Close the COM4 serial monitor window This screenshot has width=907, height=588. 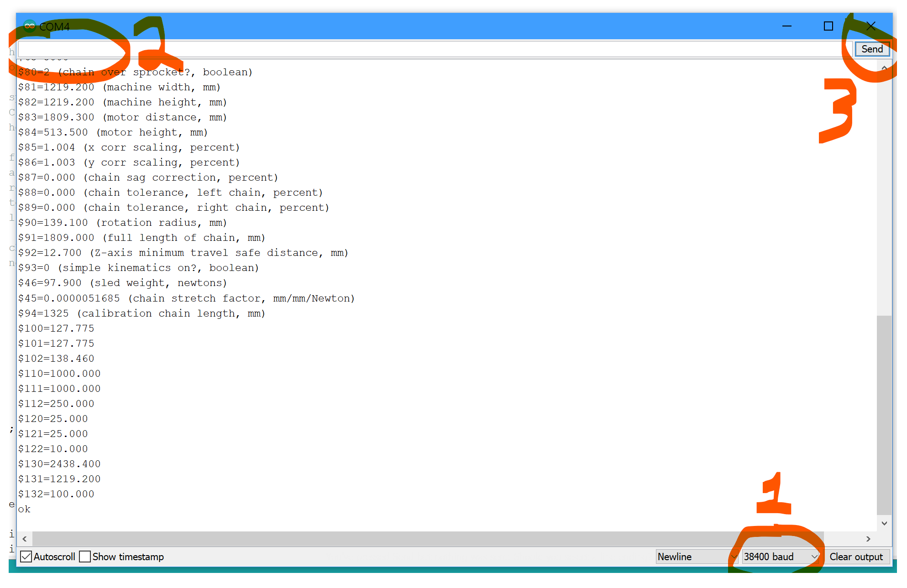click(x=870, y=26)
